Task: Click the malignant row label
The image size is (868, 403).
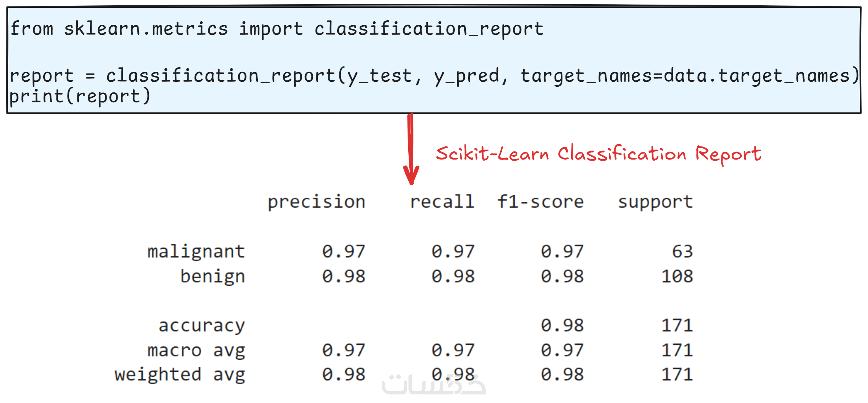Action: pos(196,252)
